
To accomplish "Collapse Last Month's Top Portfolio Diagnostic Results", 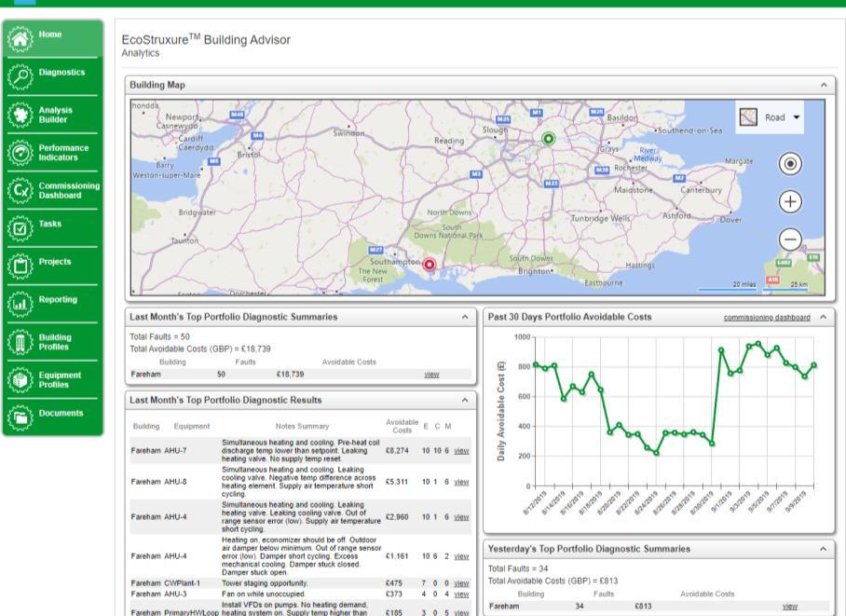I will 465,400.
